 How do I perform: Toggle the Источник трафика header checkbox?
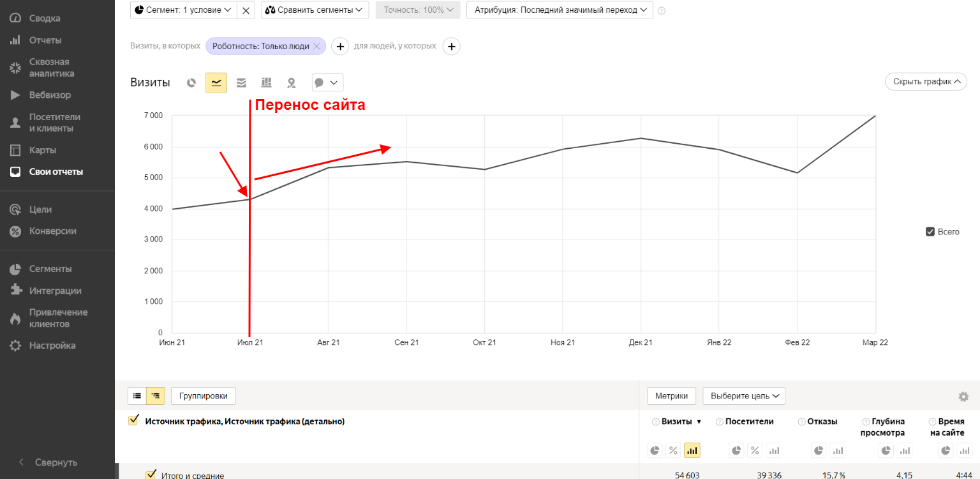pos(134,420)
